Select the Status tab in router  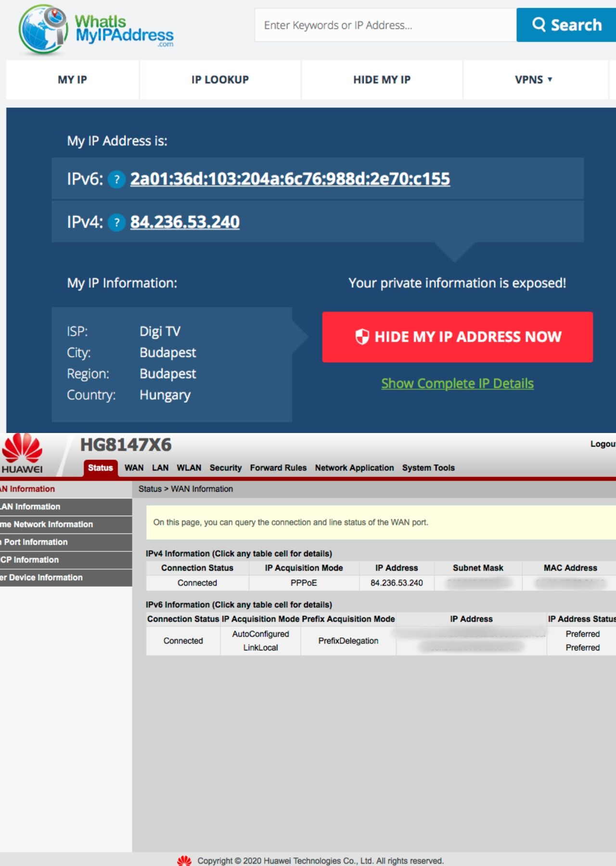coord(101,468)
